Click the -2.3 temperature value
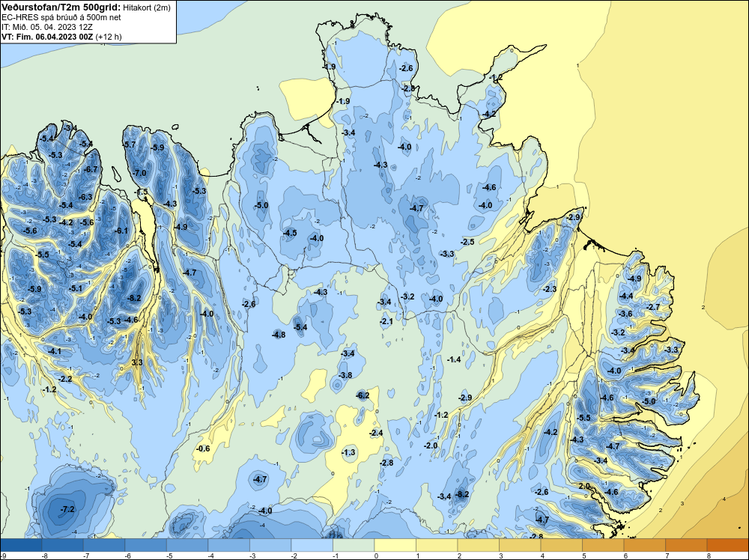Screen dimensions: 749x560 pyautogui.click(x=550, y=289)
